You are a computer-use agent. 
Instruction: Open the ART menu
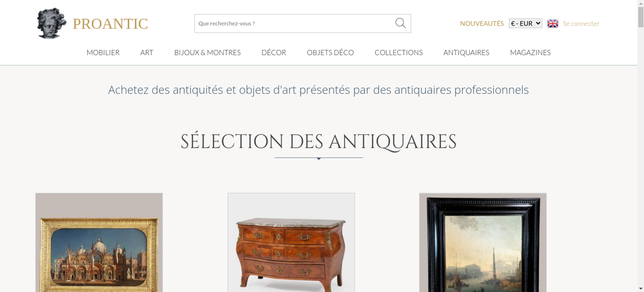147,52
